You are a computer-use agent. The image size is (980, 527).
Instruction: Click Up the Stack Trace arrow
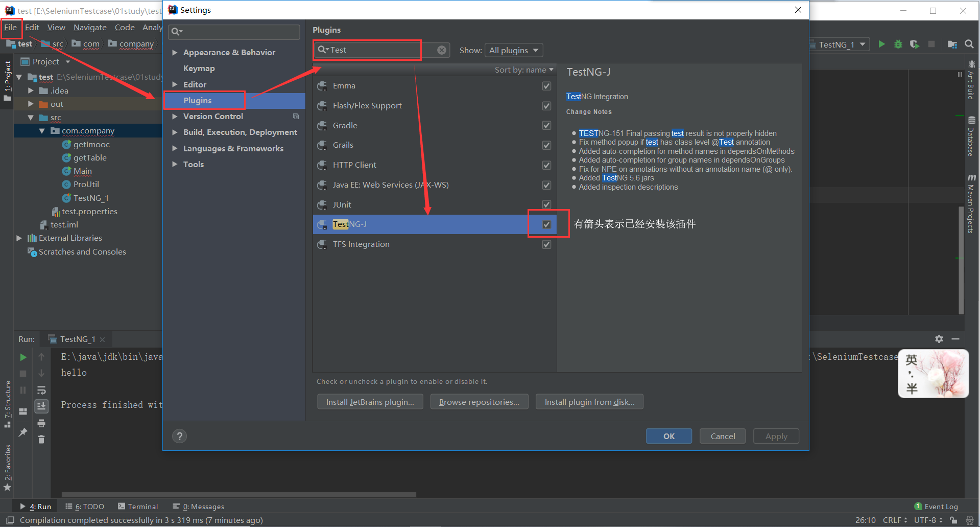[41, 357]
